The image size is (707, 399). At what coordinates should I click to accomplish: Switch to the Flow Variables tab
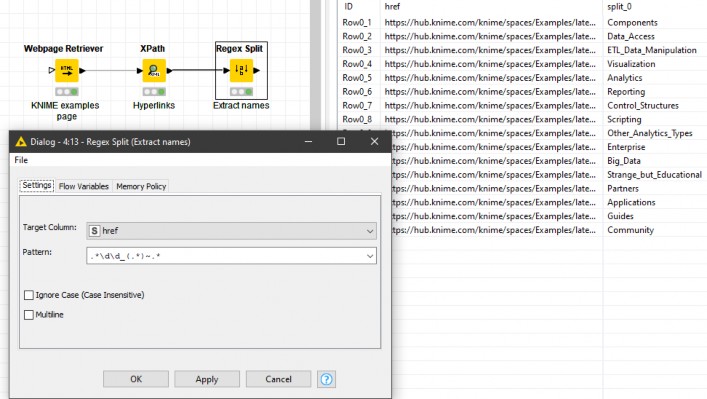click(x=84, y=186)
